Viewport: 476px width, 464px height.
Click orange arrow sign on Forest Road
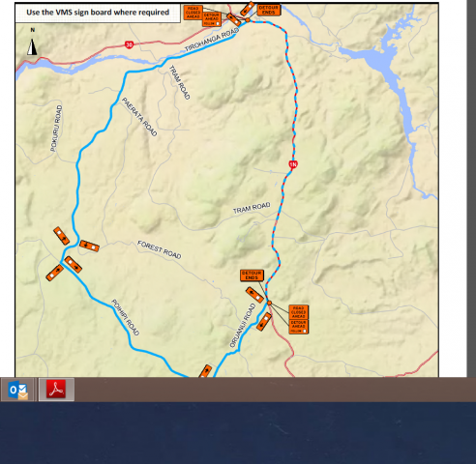89,246
